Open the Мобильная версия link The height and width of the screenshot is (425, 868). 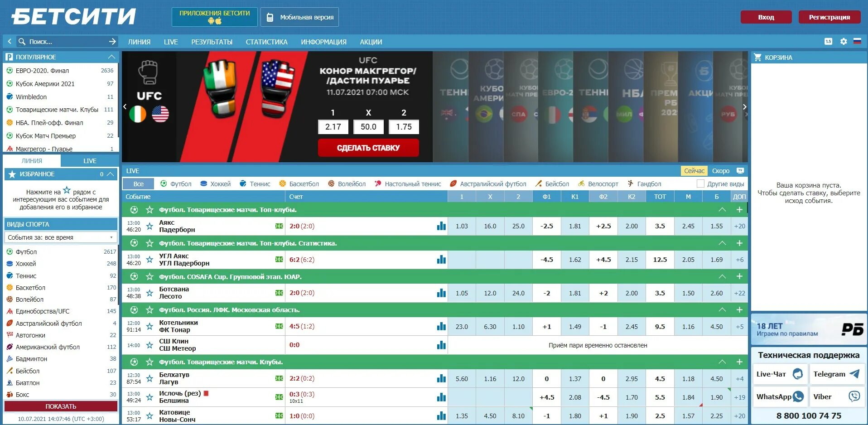tap(300, 17)
